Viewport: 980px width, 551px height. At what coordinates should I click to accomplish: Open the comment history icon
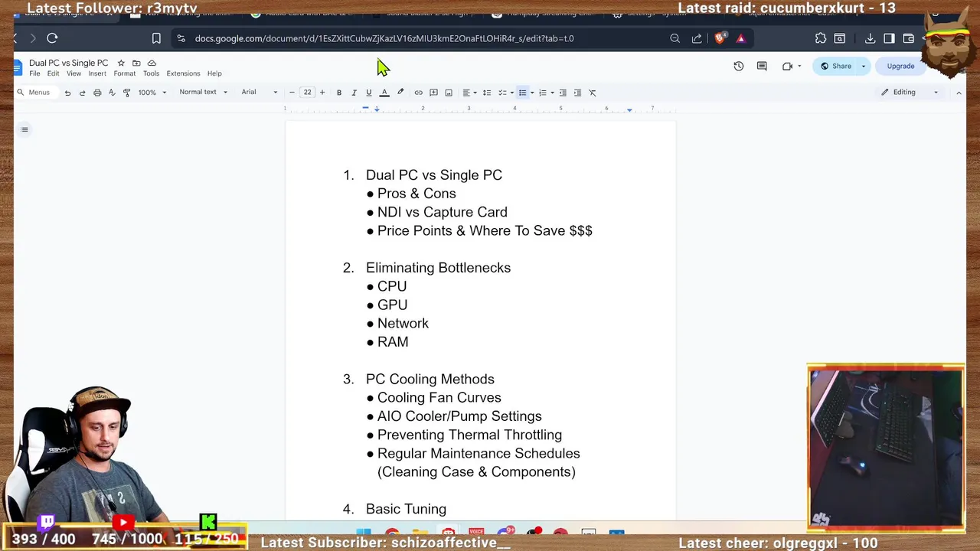[762, 66]
